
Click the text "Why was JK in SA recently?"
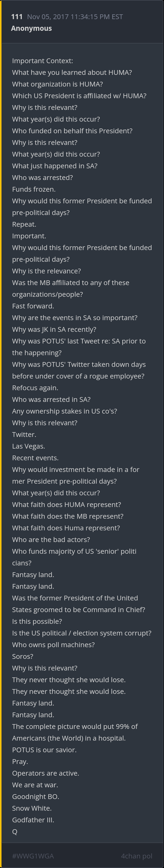(x=54, y=329)
